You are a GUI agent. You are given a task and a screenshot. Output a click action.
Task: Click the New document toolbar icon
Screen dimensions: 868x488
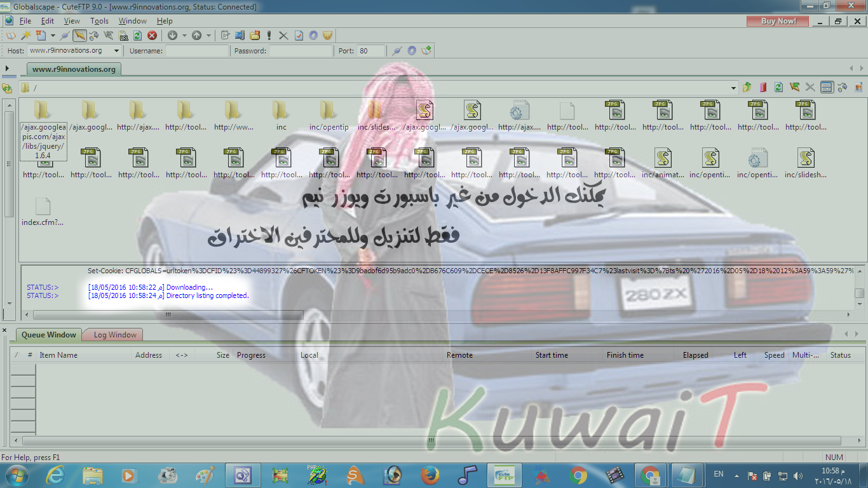41,36
